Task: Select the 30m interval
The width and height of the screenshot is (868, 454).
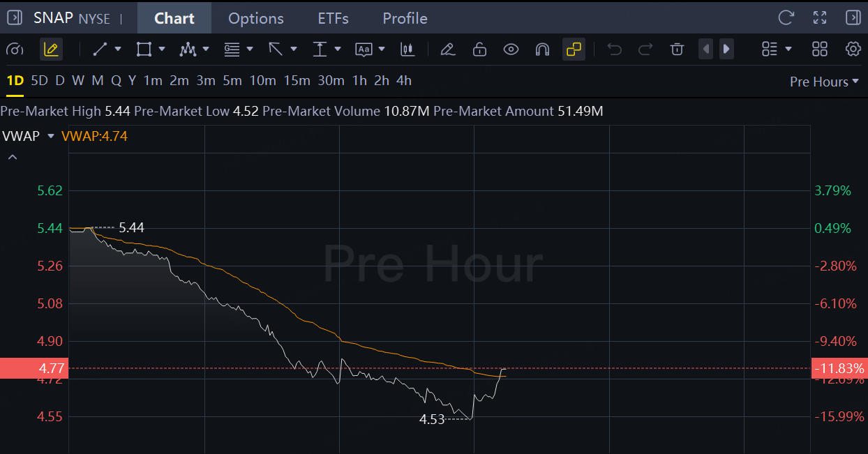Action: tap(331, 81)
